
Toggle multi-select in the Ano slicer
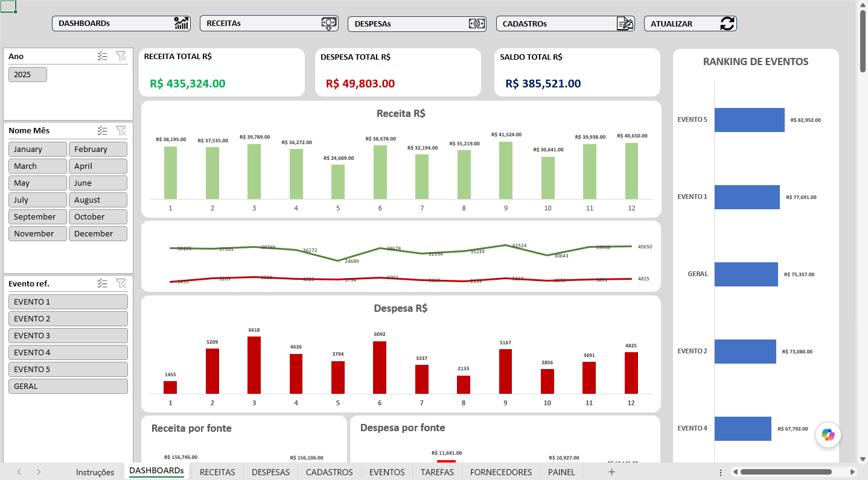click(x=102, y=56)
